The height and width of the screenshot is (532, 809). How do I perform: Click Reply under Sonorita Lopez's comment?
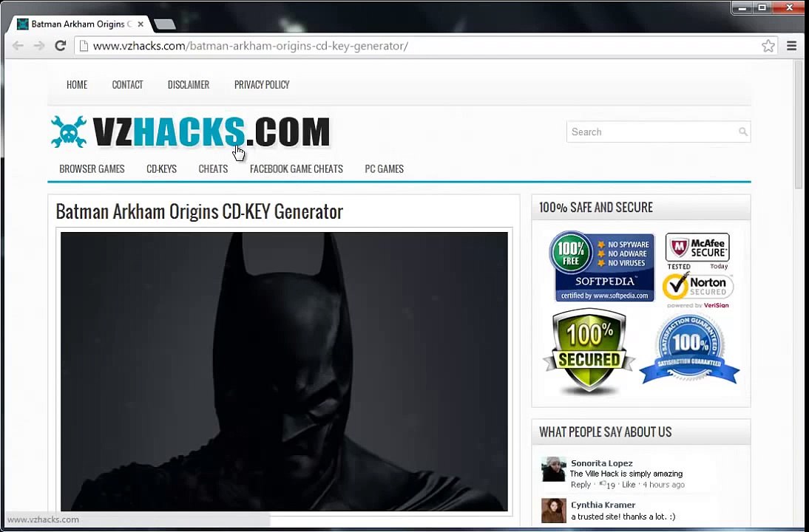[580, 485]
